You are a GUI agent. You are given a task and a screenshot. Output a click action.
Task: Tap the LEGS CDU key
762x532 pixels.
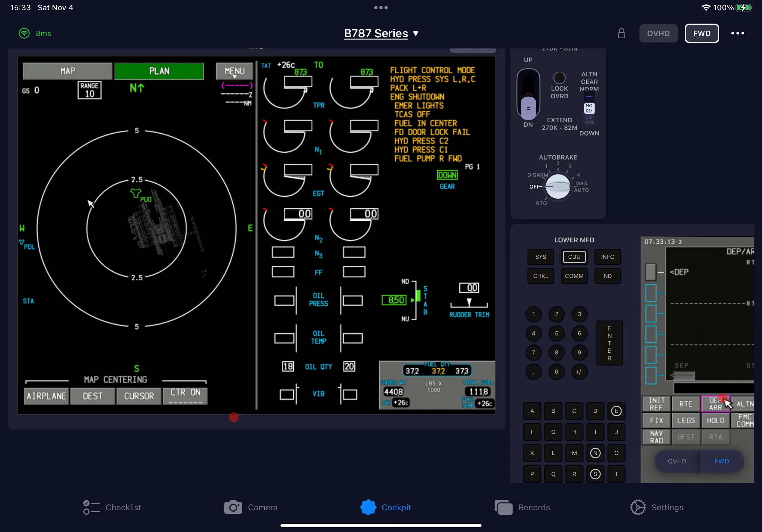(686, 420)
